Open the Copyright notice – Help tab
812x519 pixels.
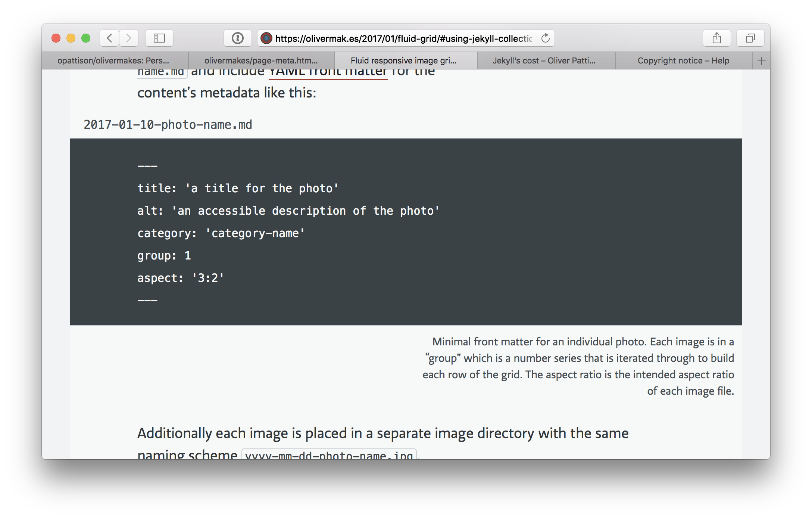point(683,61)
